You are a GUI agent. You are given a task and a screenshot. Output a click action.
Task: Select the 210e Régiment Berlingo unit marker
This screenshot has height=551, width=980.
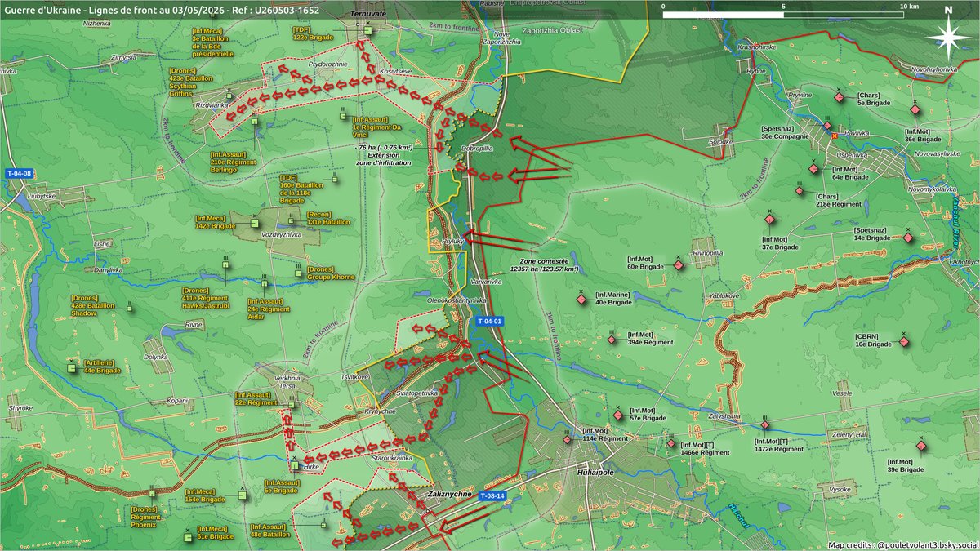coord(254,122)
